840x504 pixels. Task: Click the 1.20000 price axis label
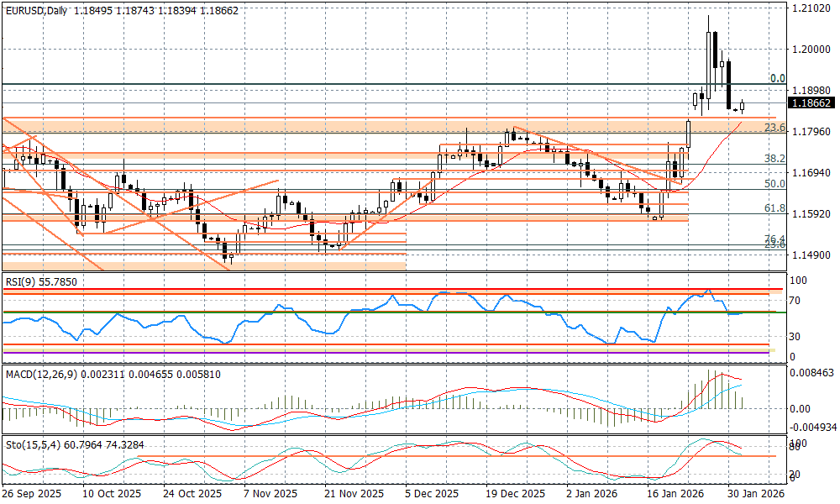click(811, 50)
